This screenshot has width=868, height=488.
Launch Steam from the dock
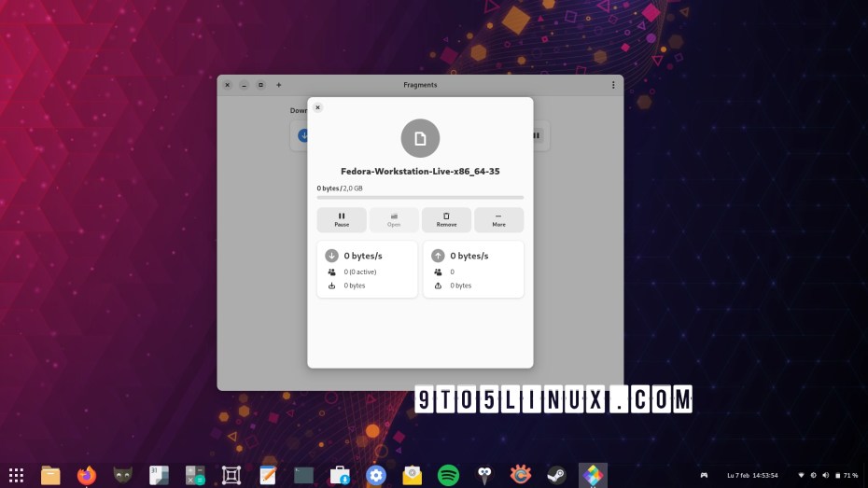click(x=556, y=475)
